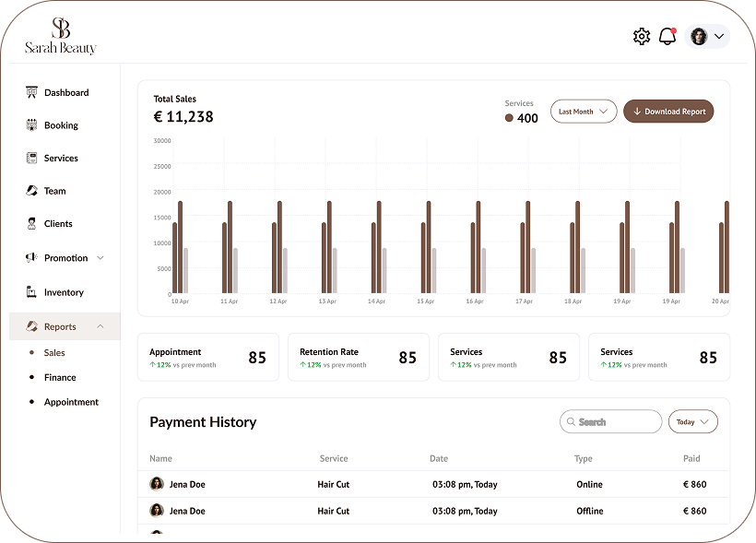Collapse the Reports menu chevron
The image size is (756, 543).
coord(100,327)
